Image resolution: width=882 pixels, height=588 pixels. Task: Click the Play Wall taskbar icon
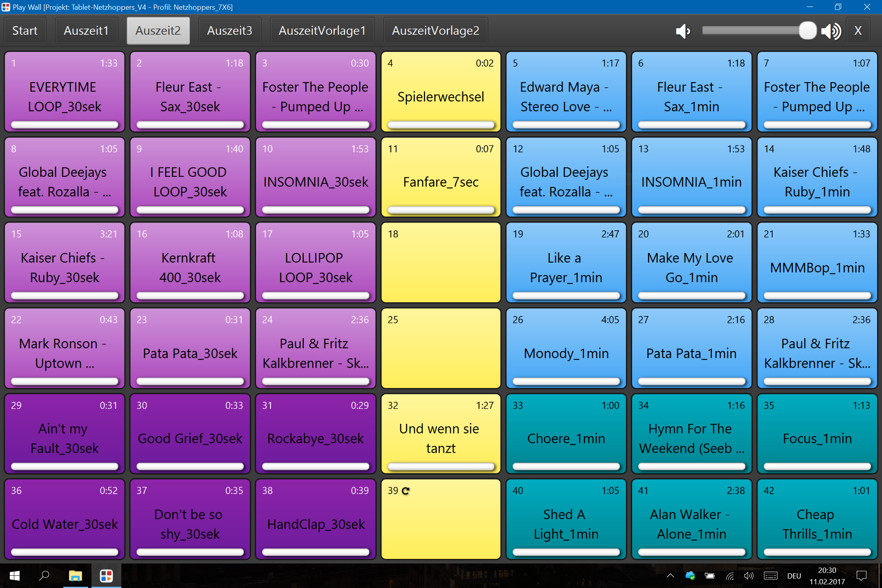point(106,576)
